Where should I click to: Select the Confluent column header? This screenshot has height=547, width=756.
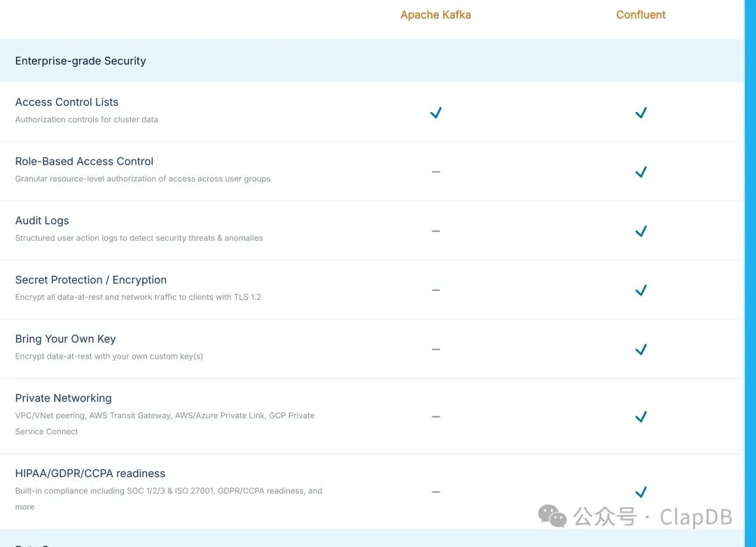click(640, 15)
